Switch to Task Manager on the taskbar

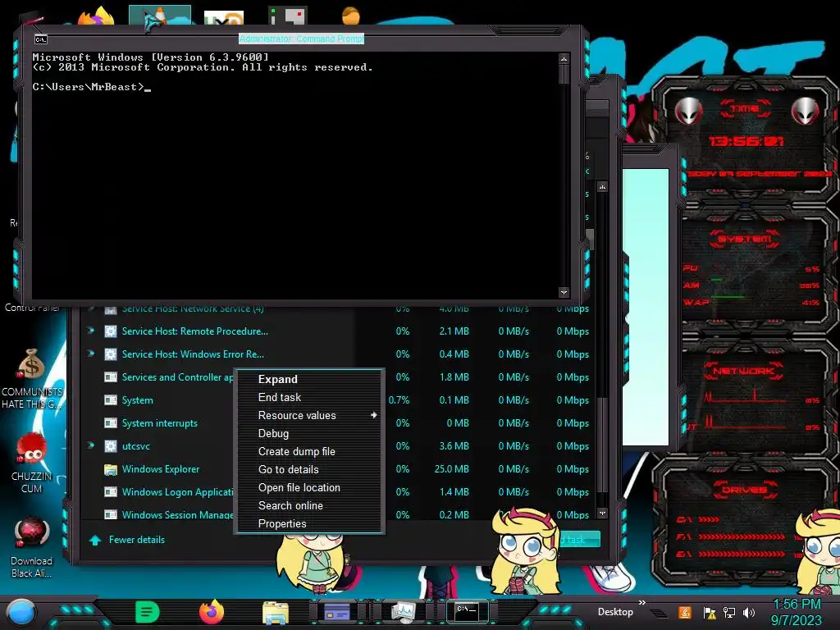pos(403,612)
